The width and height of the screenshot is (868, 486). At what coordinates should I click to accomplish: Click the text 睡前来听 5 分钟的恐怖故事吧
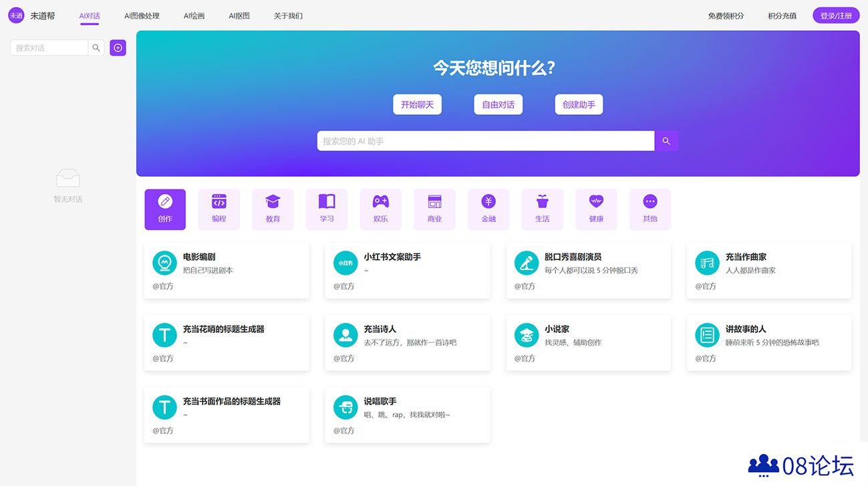coord(772,343)
